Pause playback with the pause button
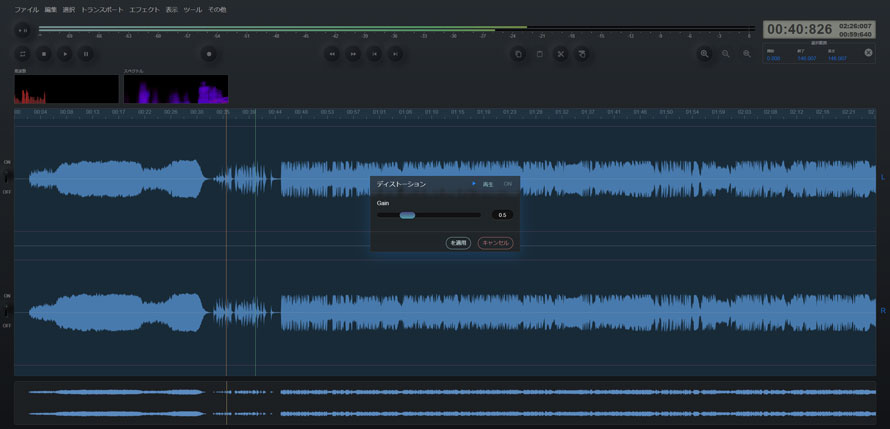The image size is (890, 429). pyautogui.click(x=86, y=54)
